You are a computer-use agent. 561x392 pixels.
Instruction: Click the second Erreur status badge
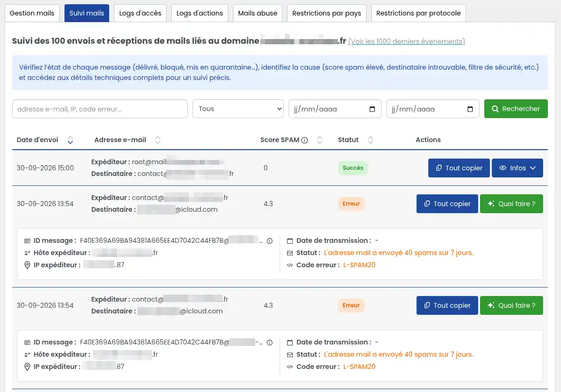coord(351,305)
